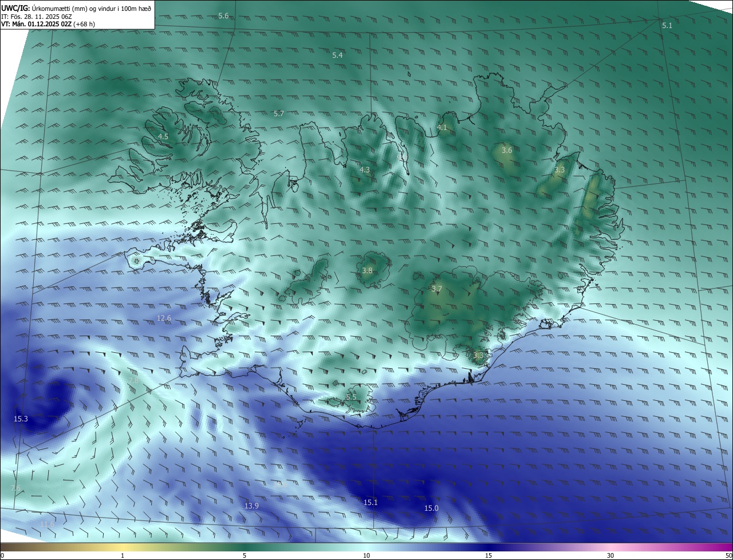733x560 pixels.
Task: Click the 4.5 value over the Westfjords
Action: pos(163,137)
